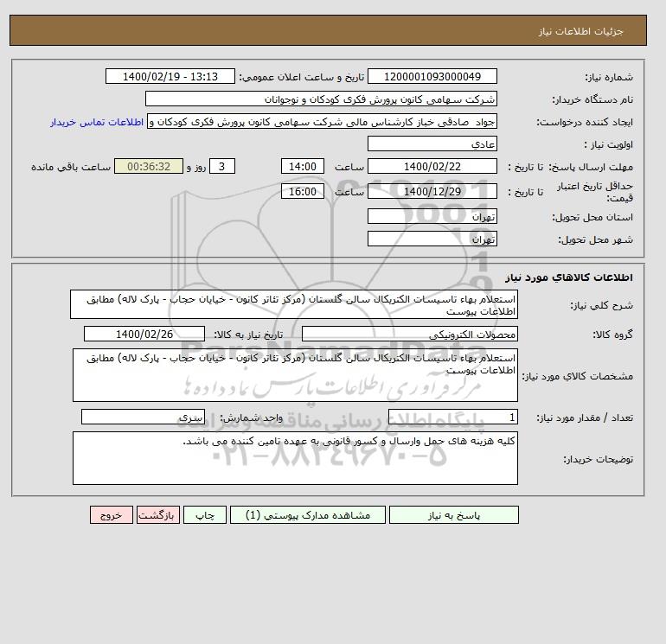
Task: Click the unit of measure field 'سری'
Action: [143, 417]
